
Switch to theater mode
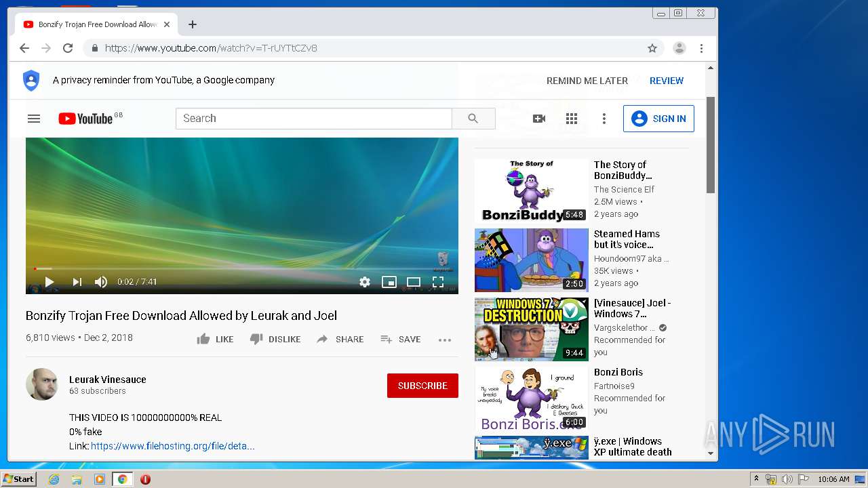[414, 282]
